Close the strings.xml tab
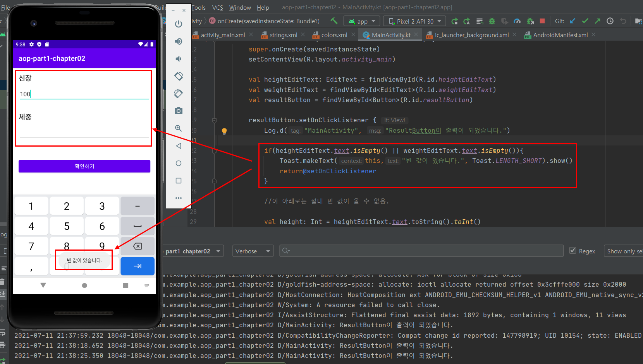This screenshot has height=364, width=643. pos(303,35)
